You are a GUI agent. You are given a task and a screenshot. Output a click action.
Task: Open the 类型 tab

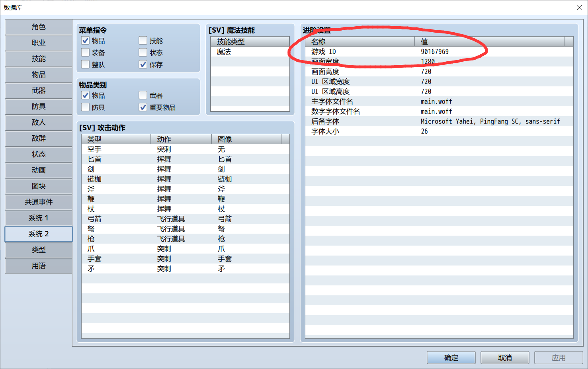(x=39, y=250)
